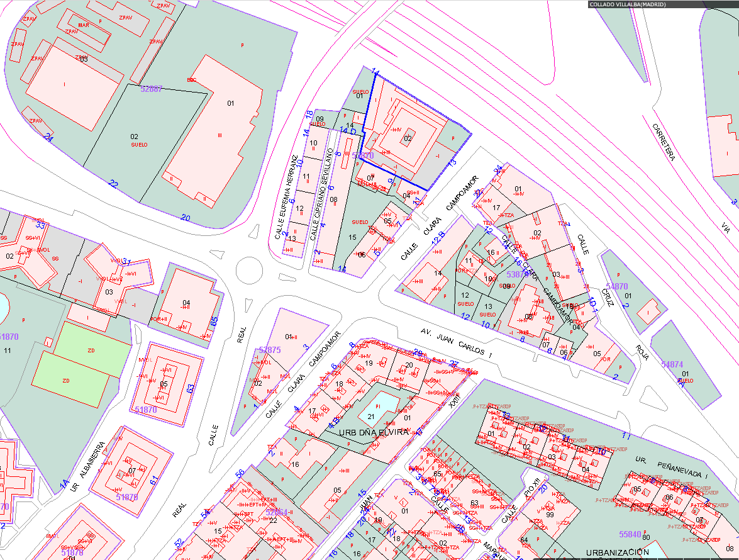Click the blue-outlined parcel 02 building
Viewport: 739px width, 560px height.
click(x=408, y=138)
